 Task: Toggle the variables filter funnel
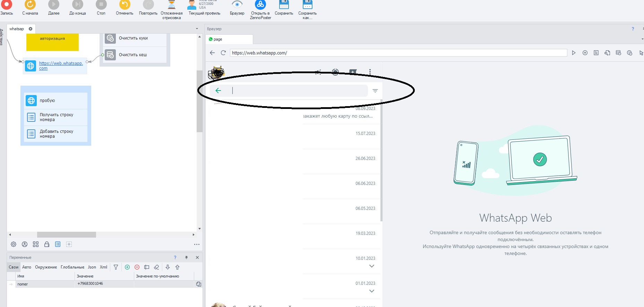point(116,267)
